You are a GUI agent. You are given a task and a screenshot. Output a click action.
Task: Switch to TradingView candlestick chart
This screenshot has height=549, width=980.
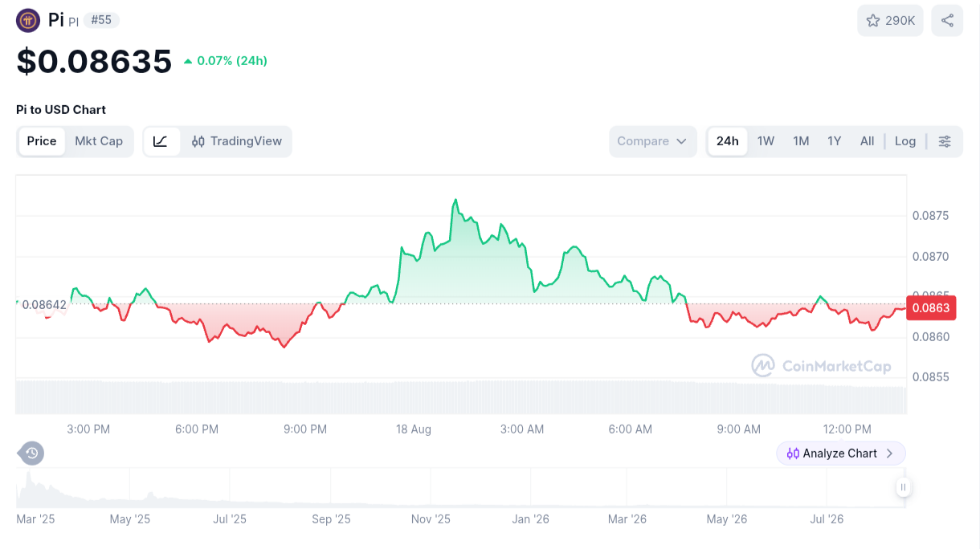tap(236, 141)
